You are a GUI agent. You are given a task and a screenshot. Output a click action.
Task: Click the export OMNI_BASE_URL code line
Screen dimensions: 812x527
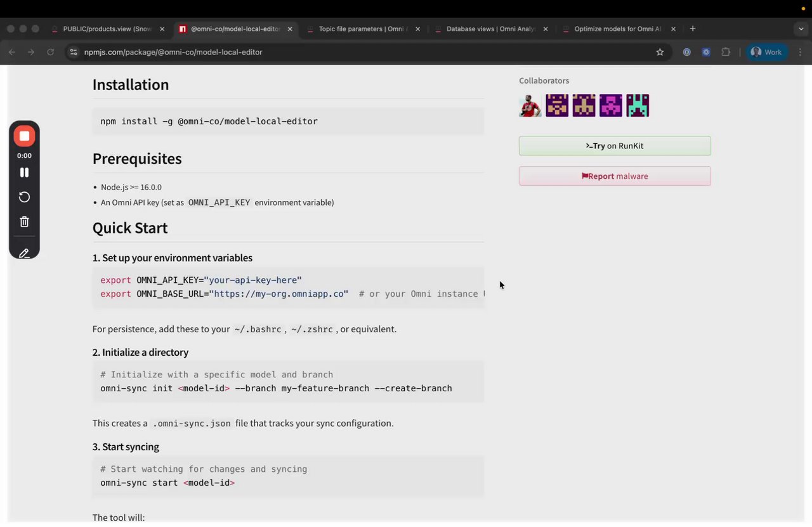tap(292, 294)
